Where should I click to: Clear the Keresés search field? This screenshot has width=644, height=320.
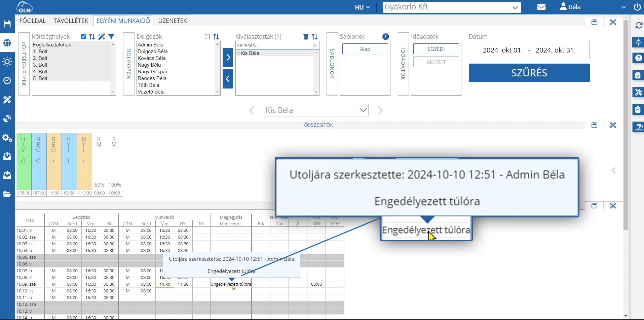(315, 45)
